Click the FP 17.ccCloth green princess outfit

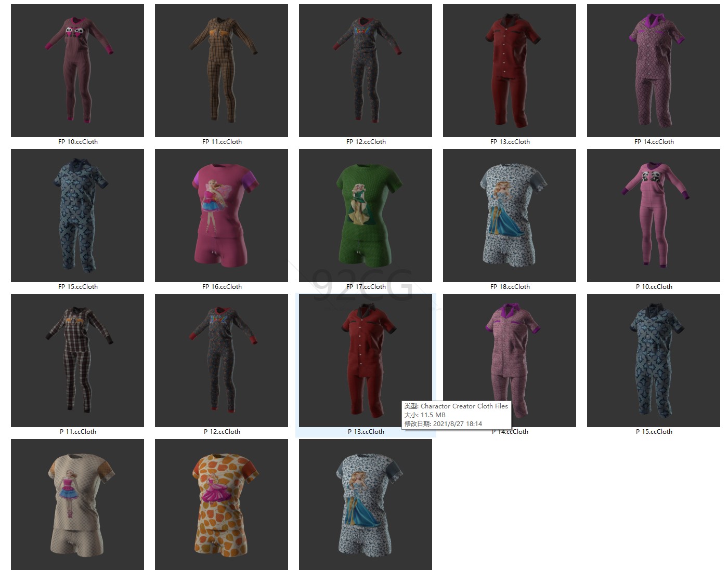(x=365, y=214)
